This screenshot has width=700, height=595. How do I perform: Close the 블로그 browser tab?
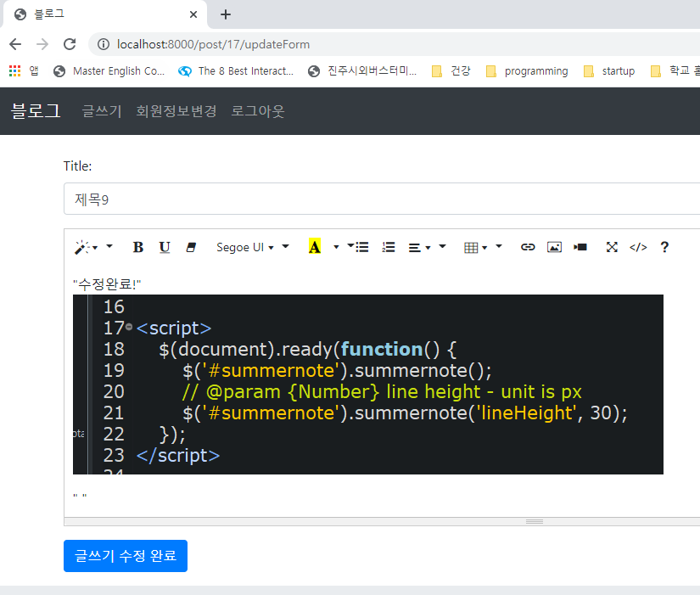click(193, 14)
